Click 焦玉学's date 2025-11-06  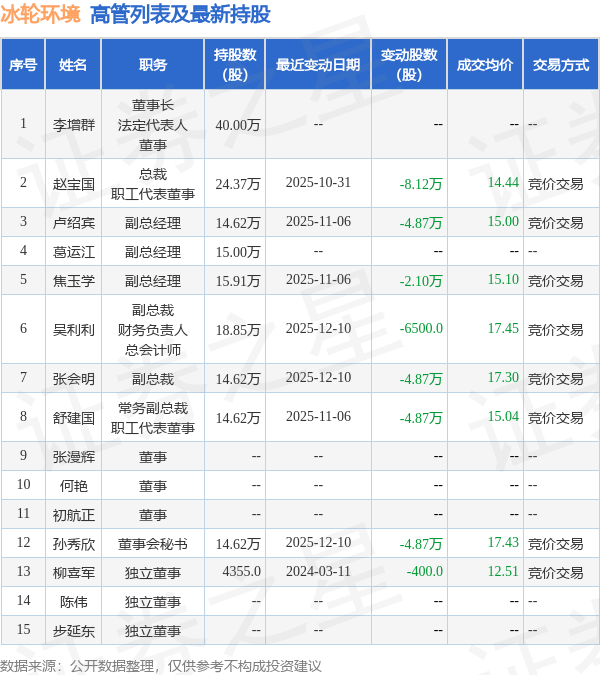pos(318,279)
